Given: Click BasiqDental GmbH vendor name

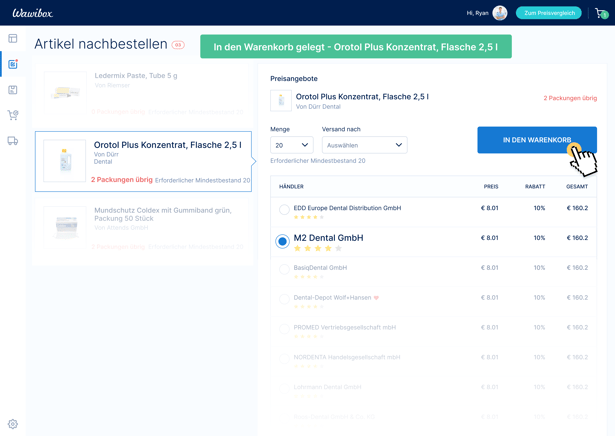Looking at the screenshot, I should pos(320,268).
